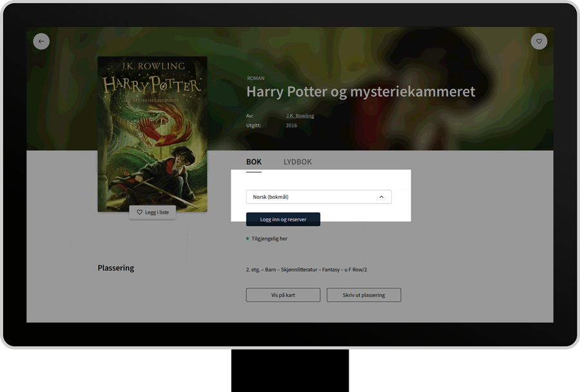Click the Vis på kart button
This screenshot has height=392, width=580.
(x=283, y=295)
